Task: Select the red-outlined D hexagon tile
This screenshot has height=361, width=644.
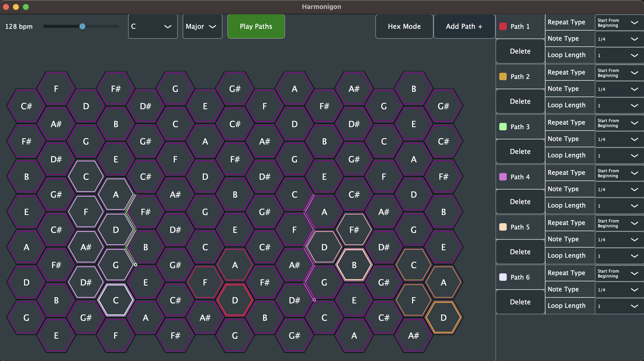Action: tap(234, 300)
